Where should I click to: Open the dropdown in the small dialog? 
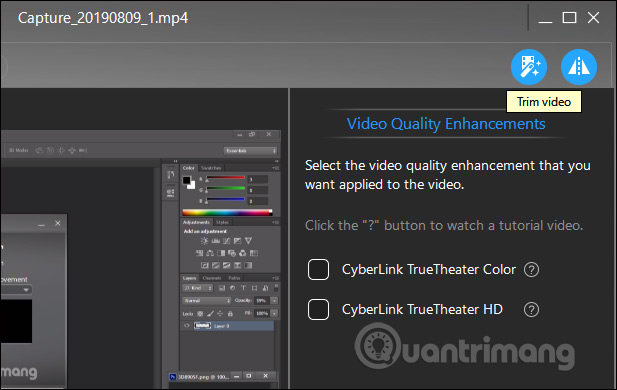coord(16,290)
